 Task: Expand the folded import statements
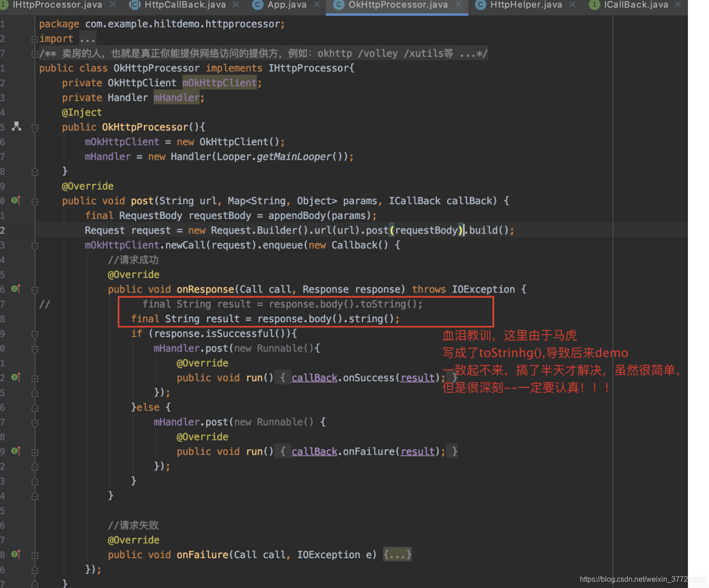(35, 39)
